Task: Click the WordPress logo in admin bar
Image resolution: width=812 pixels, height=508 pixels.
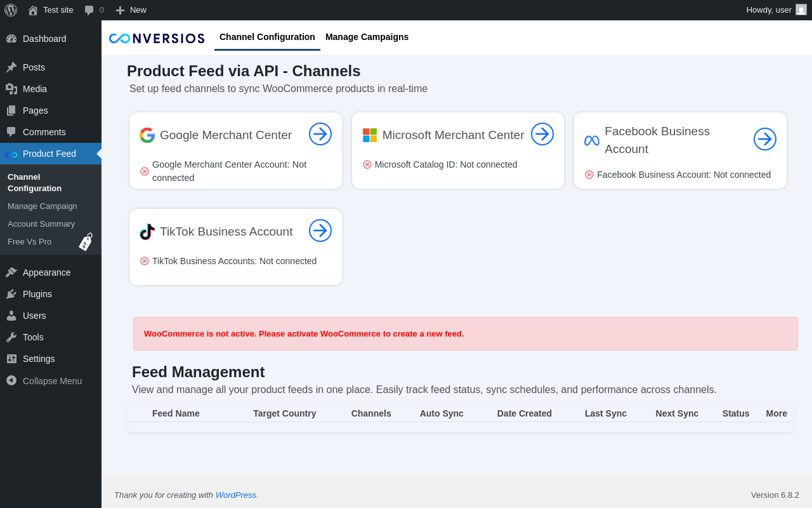Action: tap(11, 10)
